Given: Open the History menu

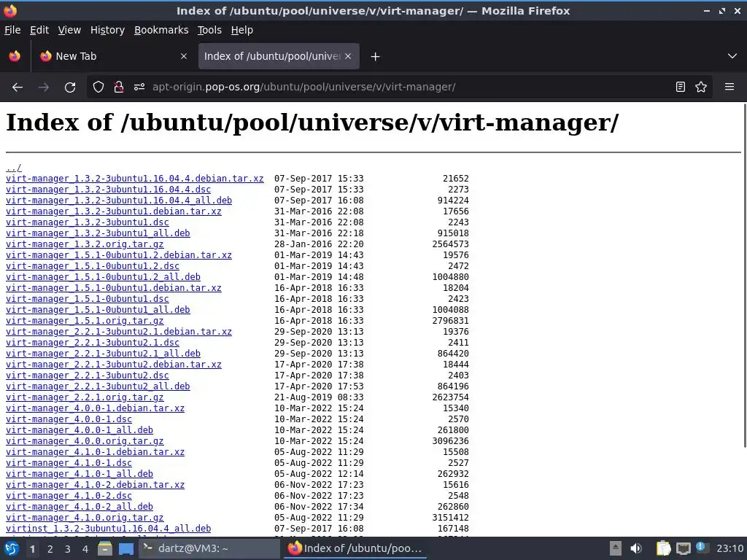Looking at the screenshot, I should (107, 30).
